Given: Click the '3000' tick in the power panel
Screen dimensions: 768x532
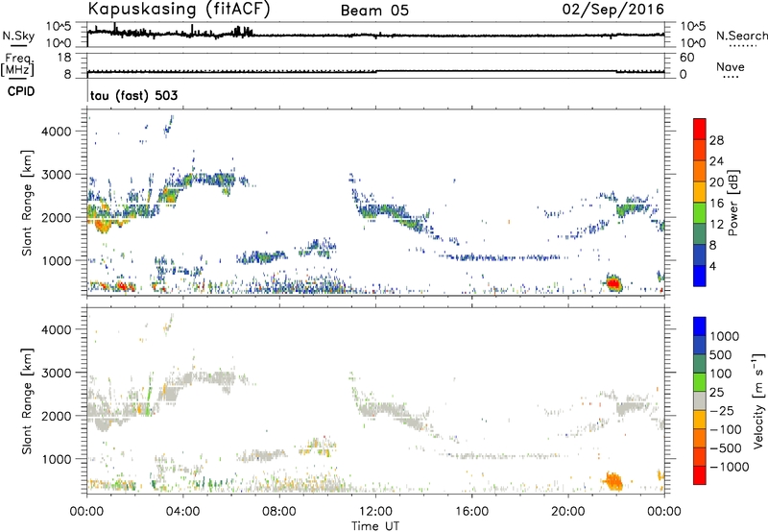Looking at the screenshot, I should 57,175.
